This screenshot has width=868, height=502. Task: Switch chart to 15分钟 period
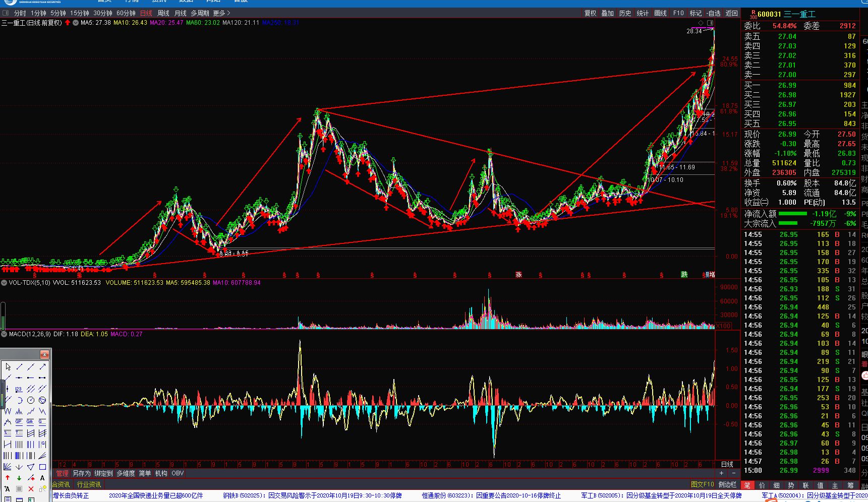point(80,13)
